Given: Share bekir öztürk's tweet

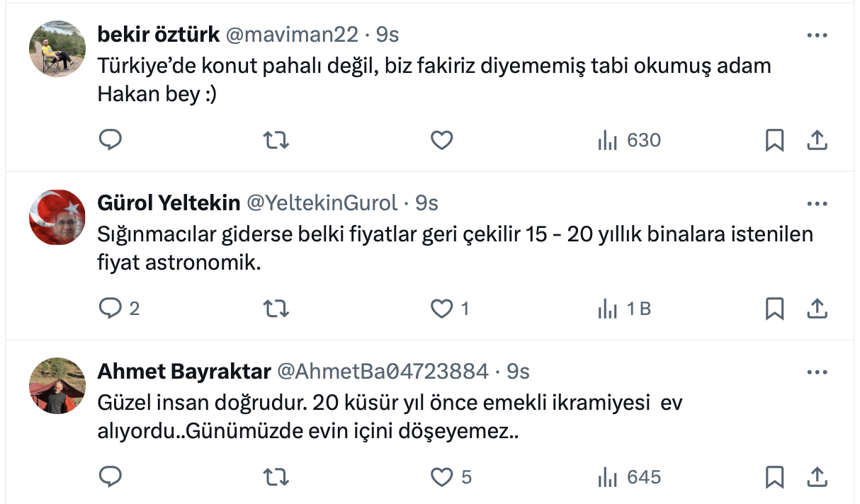Looking at the screenshot, I should [x=817, y=141].
